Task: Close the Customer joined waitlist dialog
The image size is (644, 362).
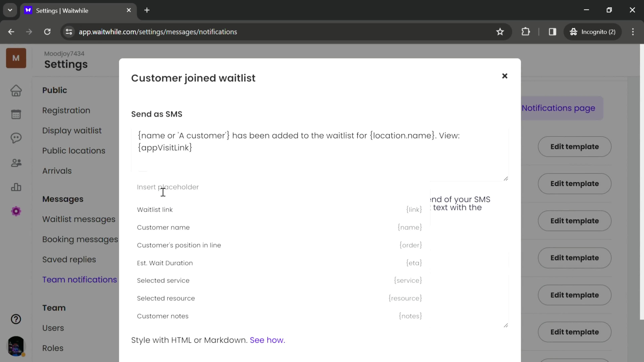Action: (504, 76)
